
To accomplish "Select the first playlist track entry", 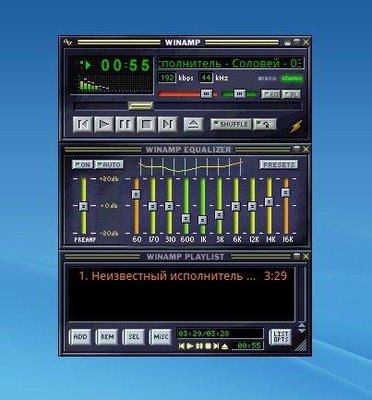I will 182,276.
